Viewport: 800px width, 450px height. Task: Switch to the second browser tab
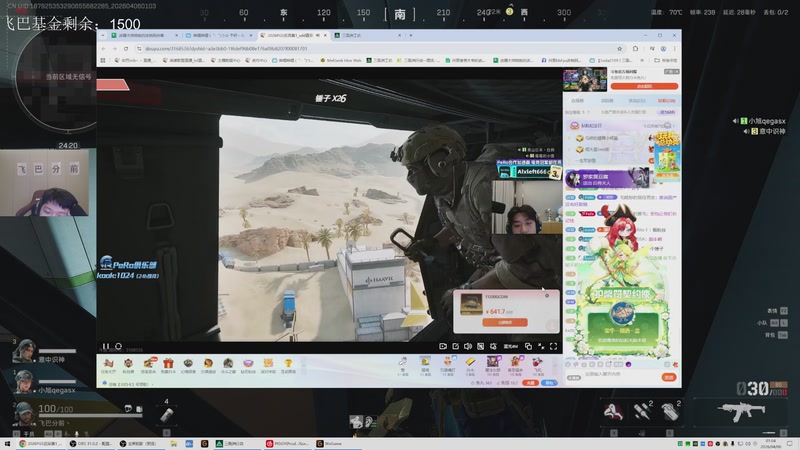tap(219, 35)
